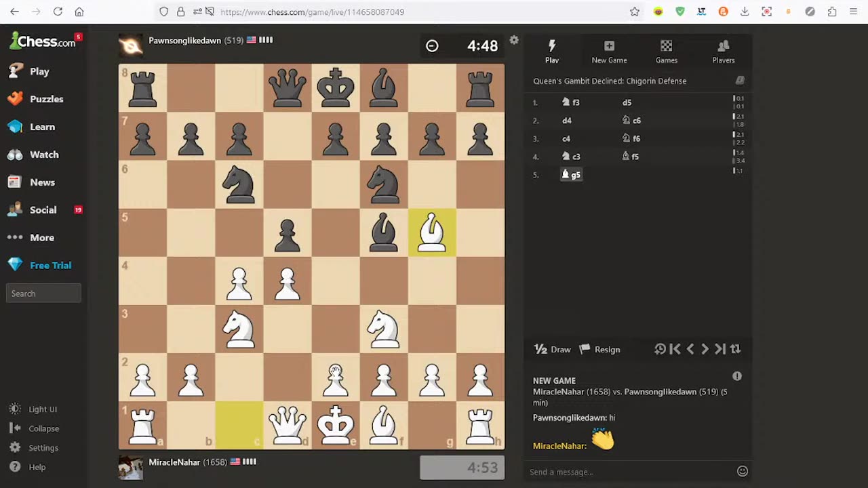Open the browser extensions puzzle icon
868x488 pixels.
tap(831, 12)
